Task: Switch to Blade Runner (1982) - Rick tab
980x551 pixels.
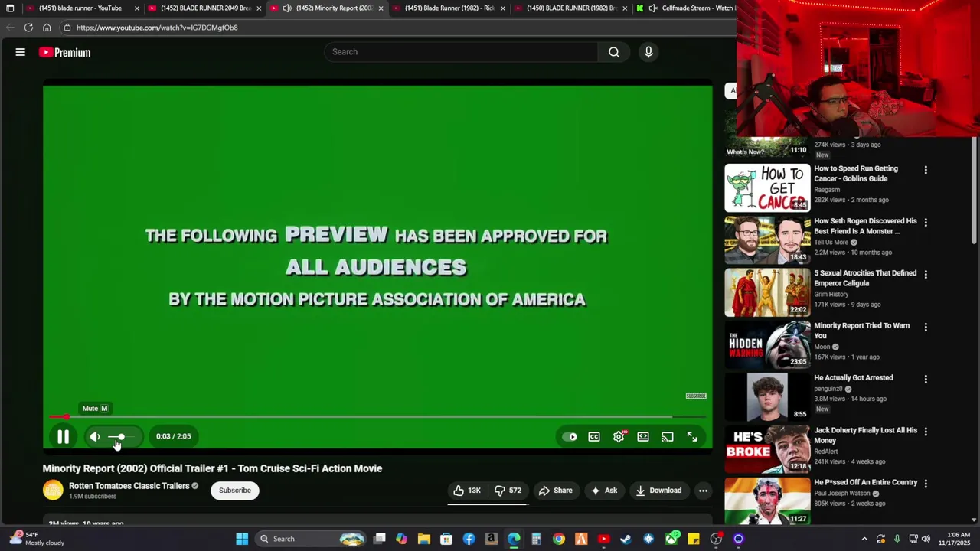Action: [449, 8]
